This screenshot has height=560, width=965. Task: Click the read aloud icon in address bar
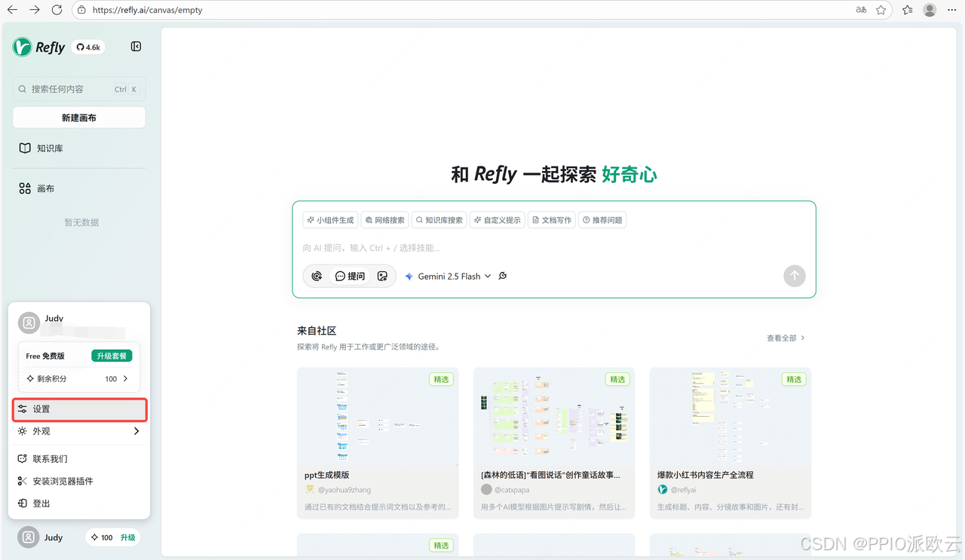[x=861, y=10]
